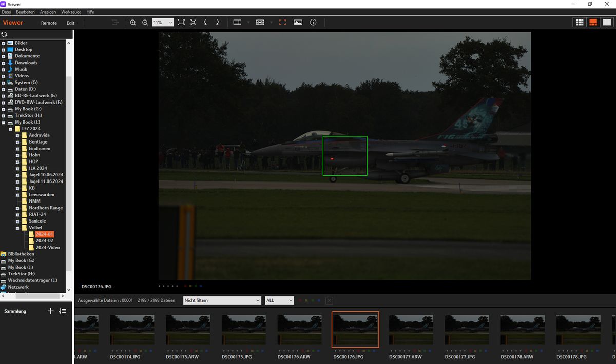Open the 11% zoom level dropdown
The height and width of the screenshot is (364, 616).
[163, 23]
